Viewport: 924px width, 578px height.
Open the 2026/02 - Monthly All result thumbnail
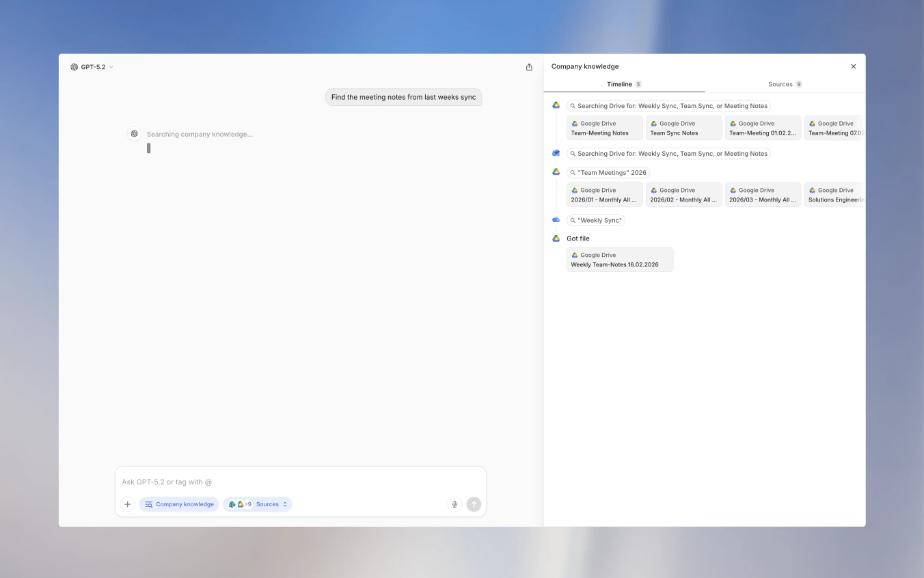pyautogui.click(x=683, y=195)
